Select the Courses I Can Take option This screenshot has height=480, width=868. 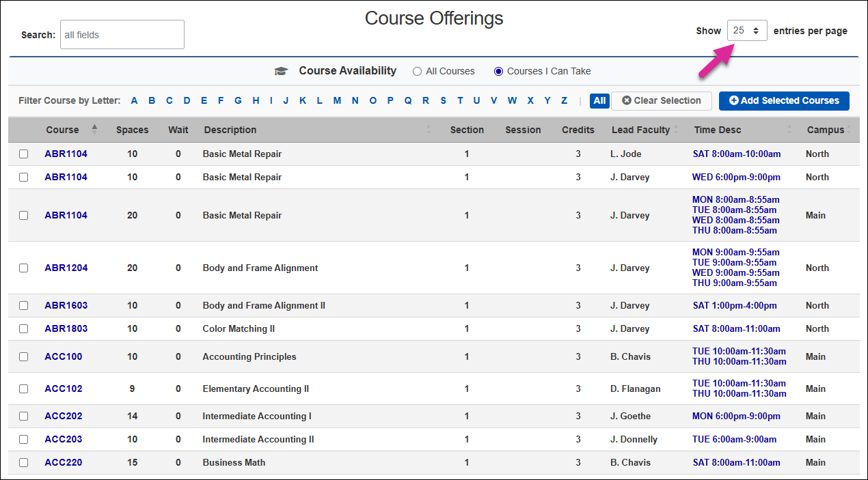click(498, 71)
